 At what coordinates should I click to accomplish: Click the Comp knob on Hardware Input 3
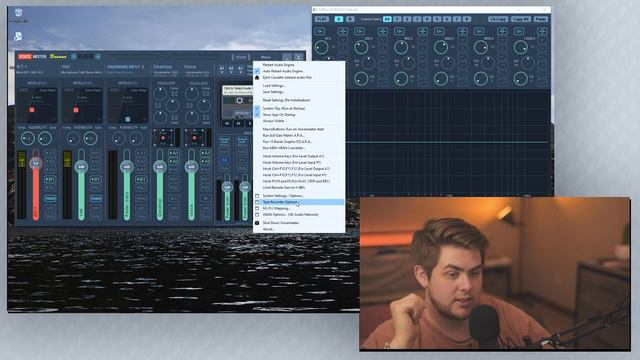119,139
